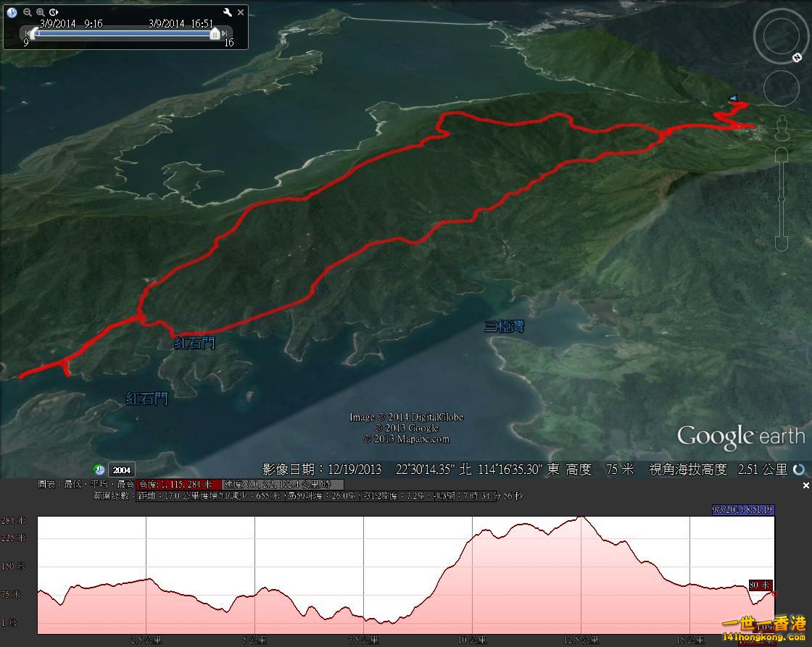Click top of the zoom slider
The width and height of the screenshot is (812, 647).
pyautogui.click(x=781, y=155)
